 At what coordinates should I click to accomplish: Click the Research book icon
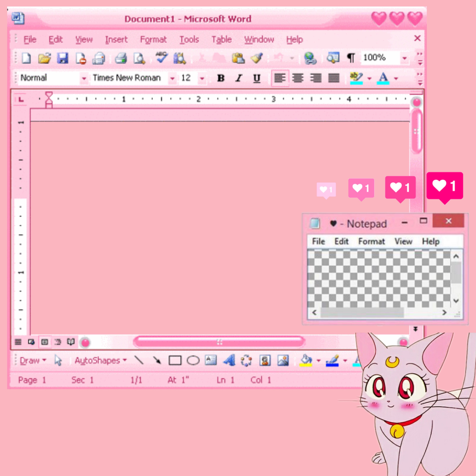click(x=180, y=59)
